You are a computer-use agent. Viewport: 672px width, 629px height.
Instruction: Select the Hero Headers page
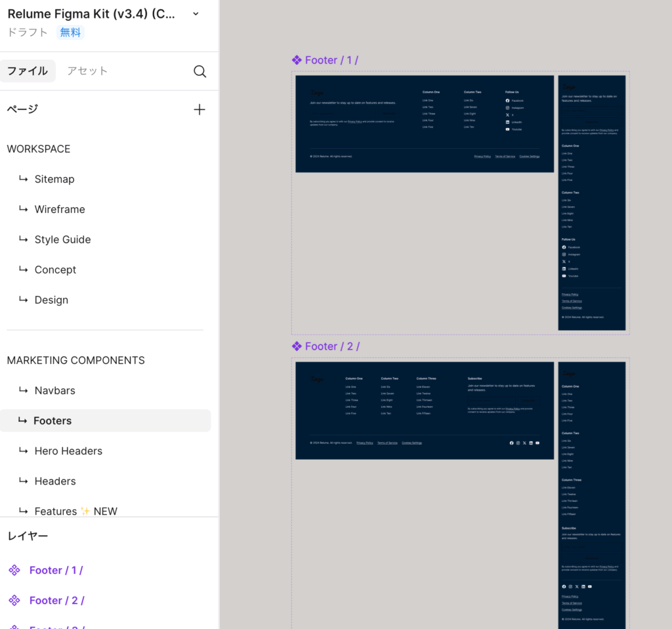coord(68,451)
